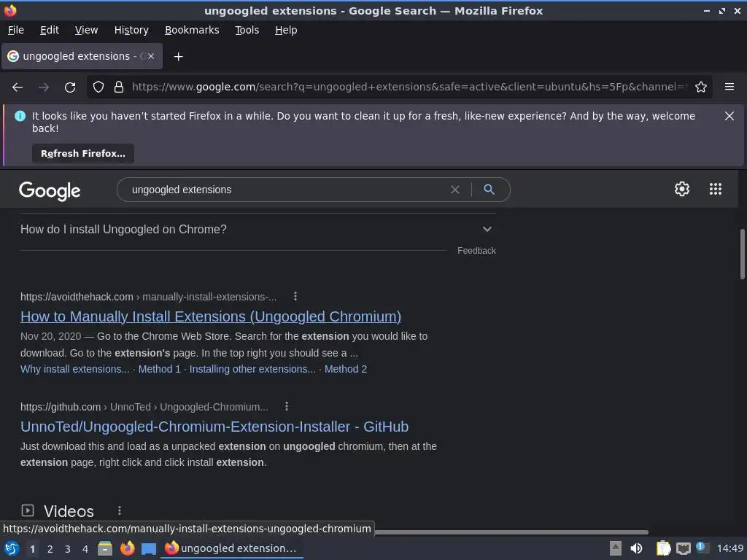Close the ungoogled extensions tab
The width and height of the screenshot is (747, 560).
point(151,56)
